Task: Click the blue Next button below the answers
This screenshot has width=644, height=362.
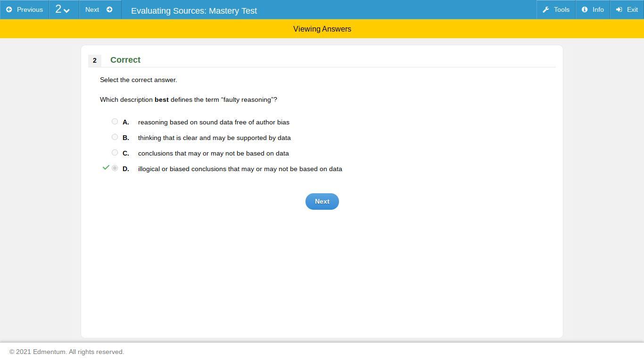Action: point(322,201)
